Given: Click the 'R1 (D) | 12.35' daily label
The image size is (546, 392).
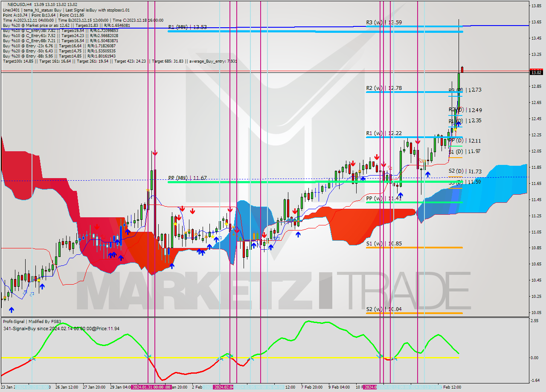Looking at the screenshot, I should pos(465,121).
